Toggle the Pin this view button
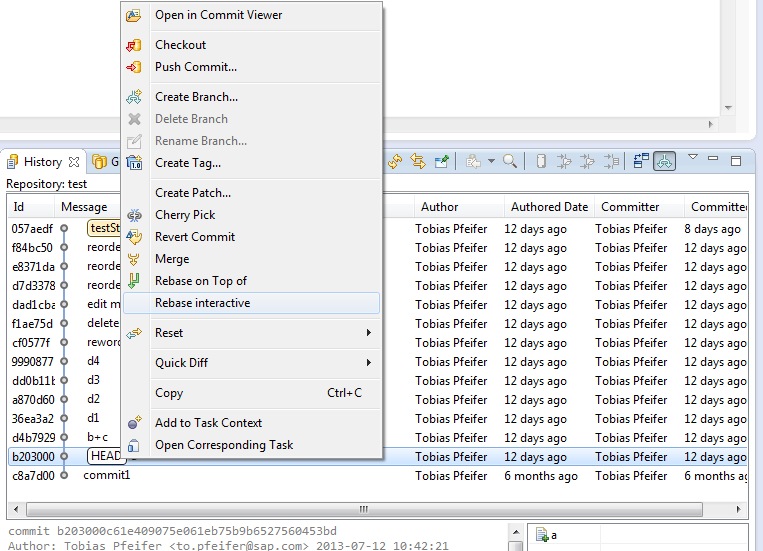763x551 pixels. (441, 161)
